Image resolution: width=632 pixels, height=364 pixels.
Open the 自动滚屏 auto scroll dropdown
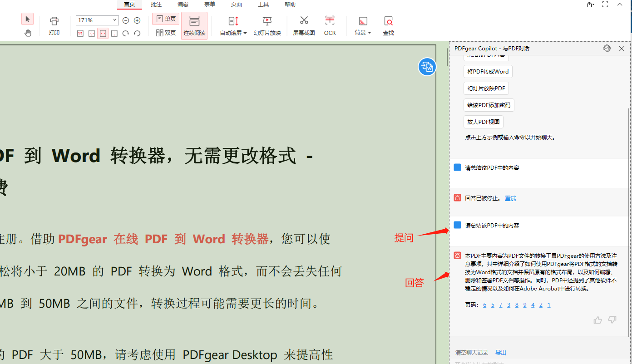[x=233, y=26]
